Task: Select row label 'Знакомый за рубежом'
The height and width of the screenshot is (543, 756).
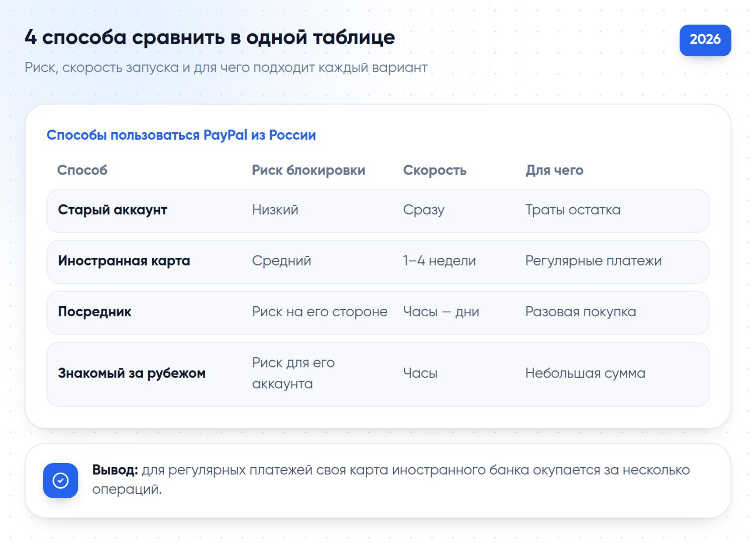Action: [132, 374]
